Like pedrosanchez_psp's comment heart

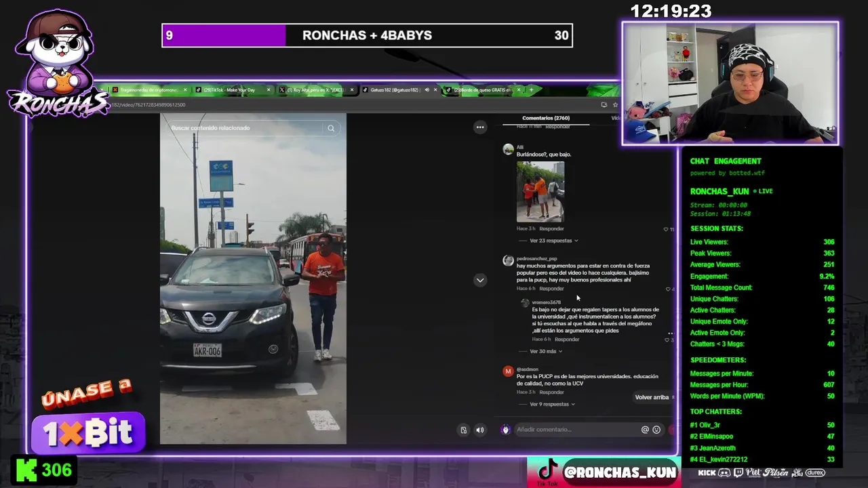click(x=669, y=289)
